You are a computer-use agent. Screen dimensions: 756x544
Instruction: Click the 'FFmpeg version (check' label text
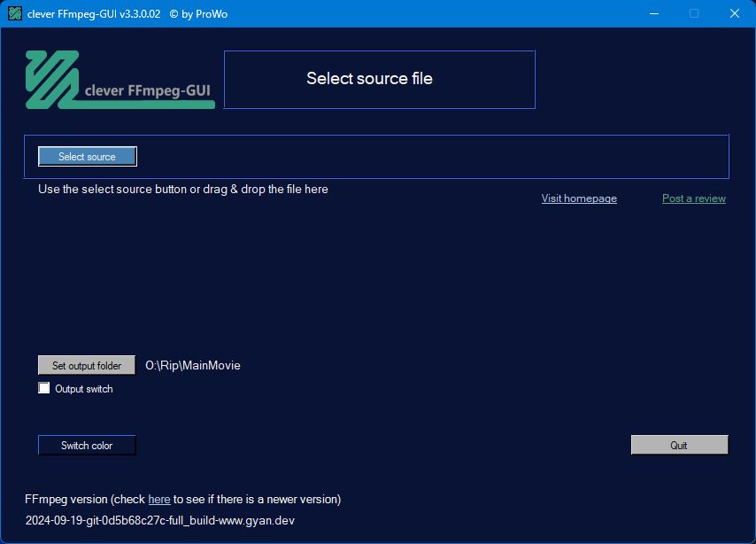pos(85,499)
